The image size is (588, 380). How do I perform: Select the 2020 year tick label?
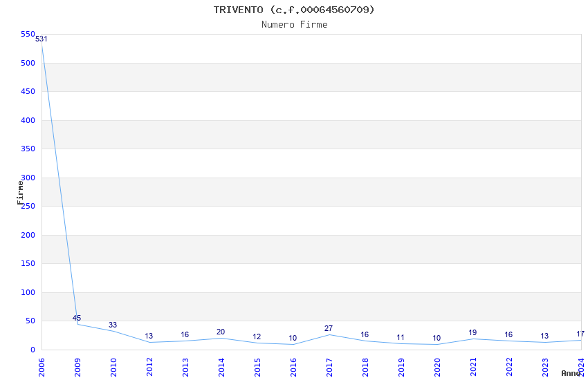(437, 368)
